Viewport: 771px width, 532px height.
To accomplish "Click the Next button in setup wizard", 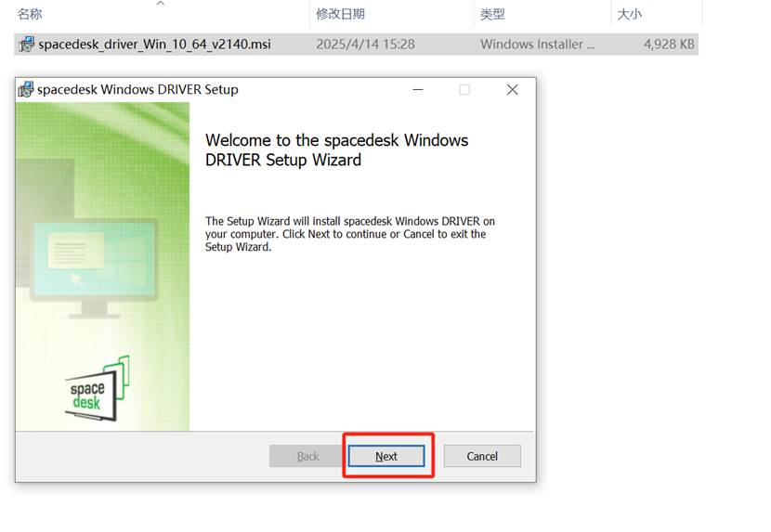I will click(386, 456).
